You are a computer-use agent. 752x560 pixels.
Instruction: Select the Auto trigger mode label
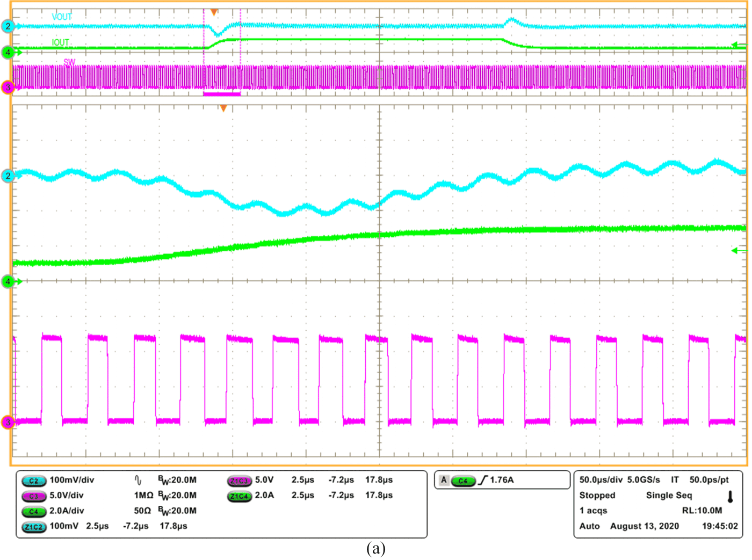coord(589,526)
